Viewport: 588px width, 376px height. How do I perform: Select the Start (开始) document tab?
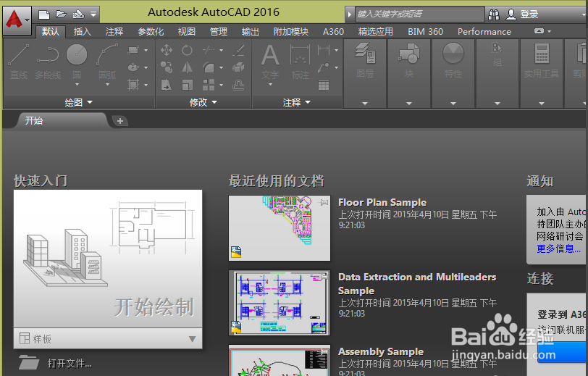point(62,120)
